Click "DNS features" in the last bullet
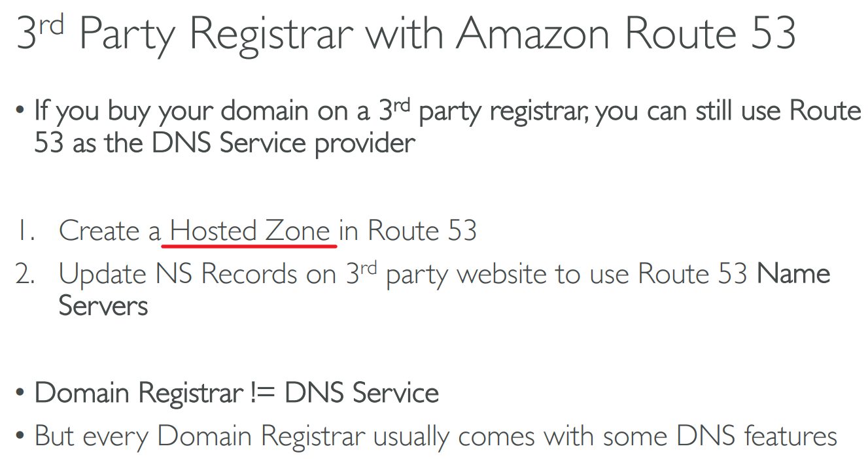This screenshot has height=459, width=868. point(758,435)
